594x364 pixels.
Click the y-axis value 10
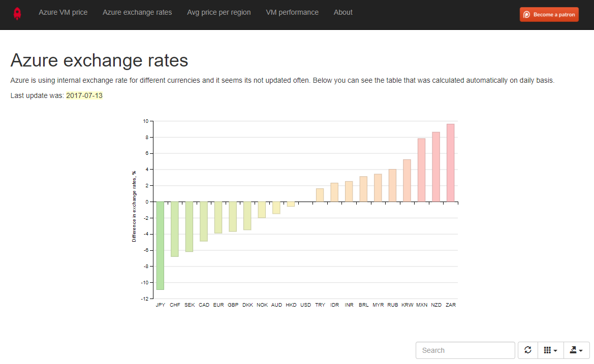146,121
